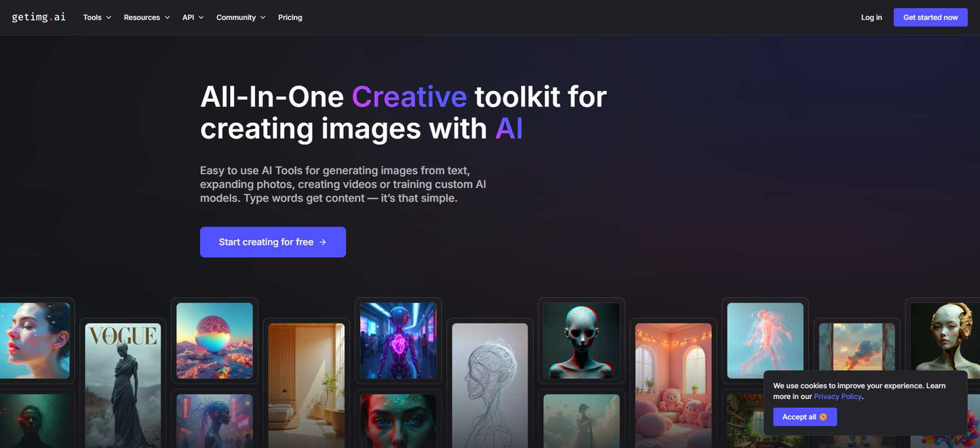
Task: Expand the API menu chevron
Action: coord(201,18)
